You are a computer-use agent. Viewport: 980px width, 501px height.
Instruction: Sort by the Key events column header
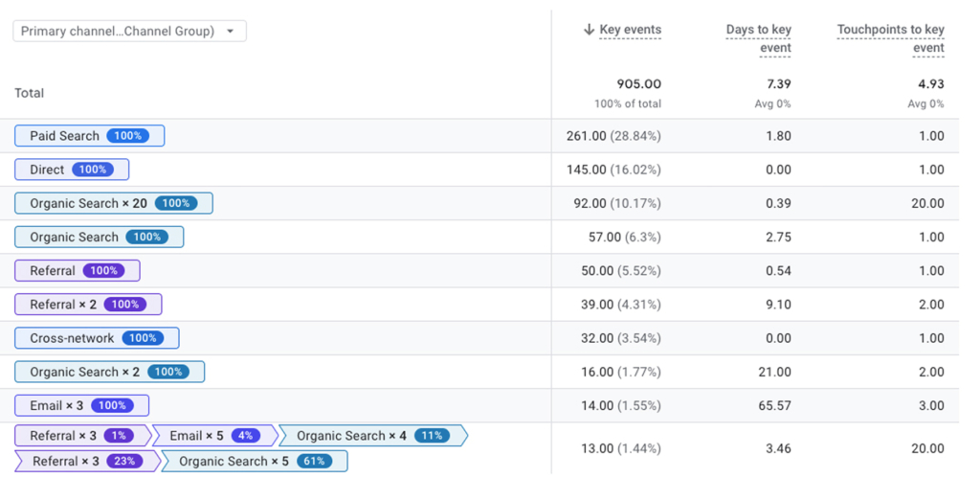(x=630, y=30)
